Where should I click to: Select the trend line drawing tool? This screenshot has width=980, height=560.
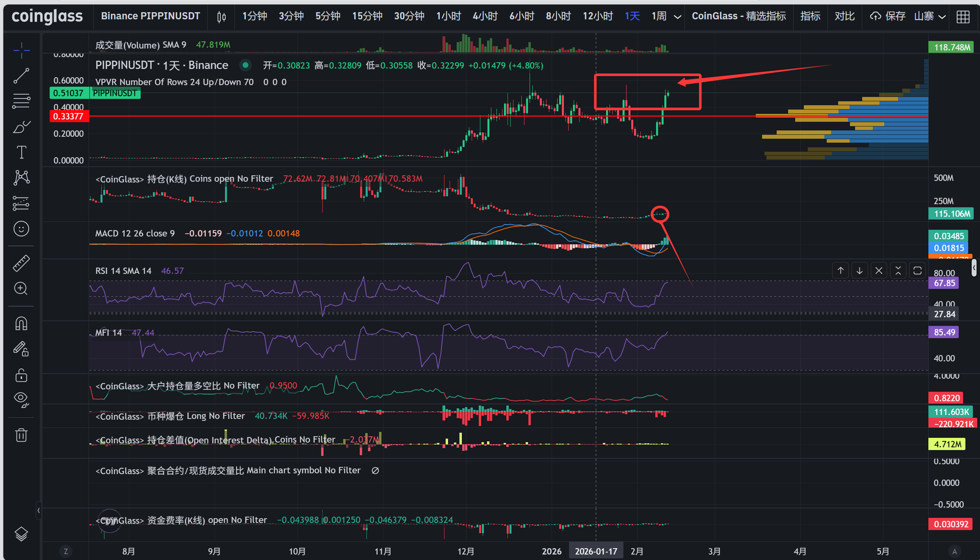point(21,76)
